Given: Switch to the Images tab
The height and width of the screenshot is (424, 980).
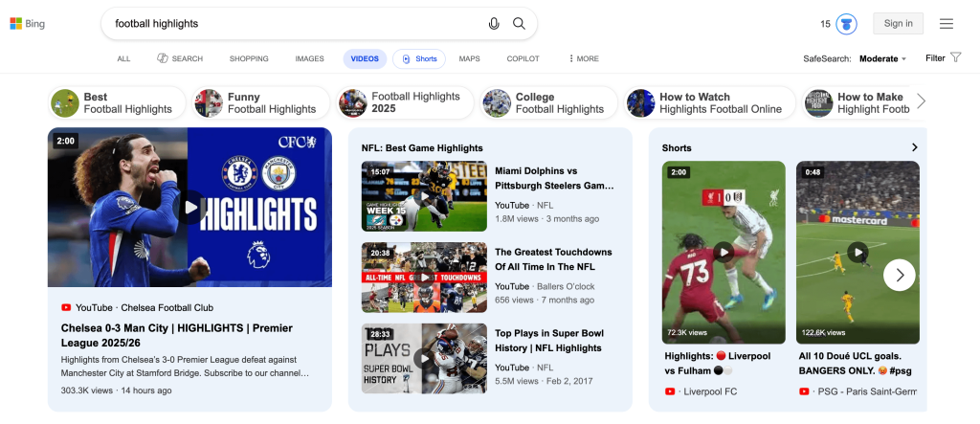Looking at the screenshot, I should pyautogui.click(x=309, y=58).
